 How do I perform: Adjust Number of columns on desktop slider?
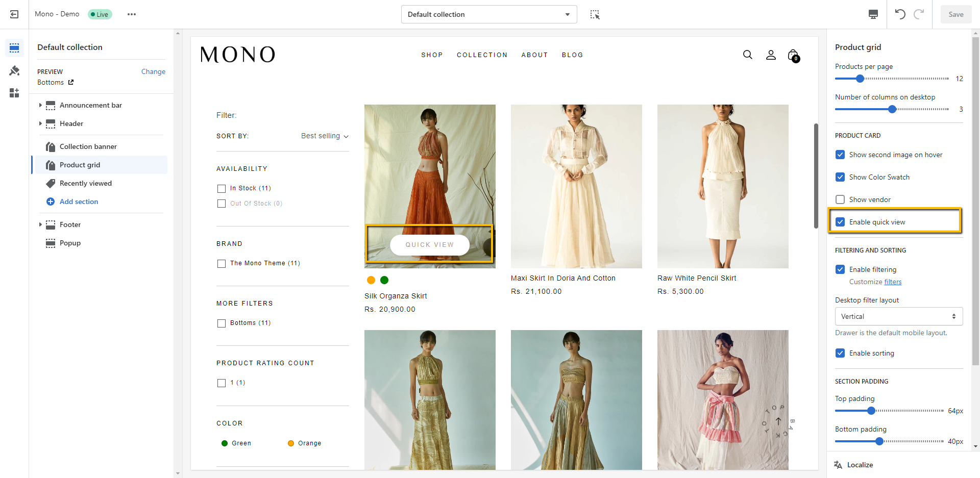(x=892, y=109)
